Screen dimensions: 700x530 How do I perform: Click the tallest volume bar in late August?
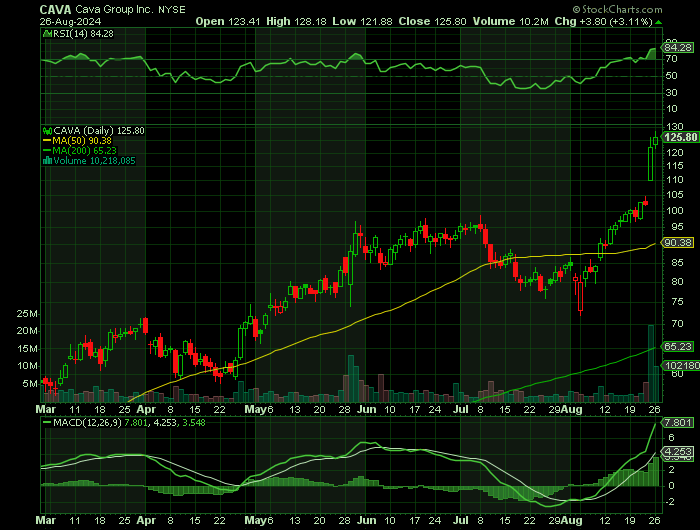pos(650,363)
